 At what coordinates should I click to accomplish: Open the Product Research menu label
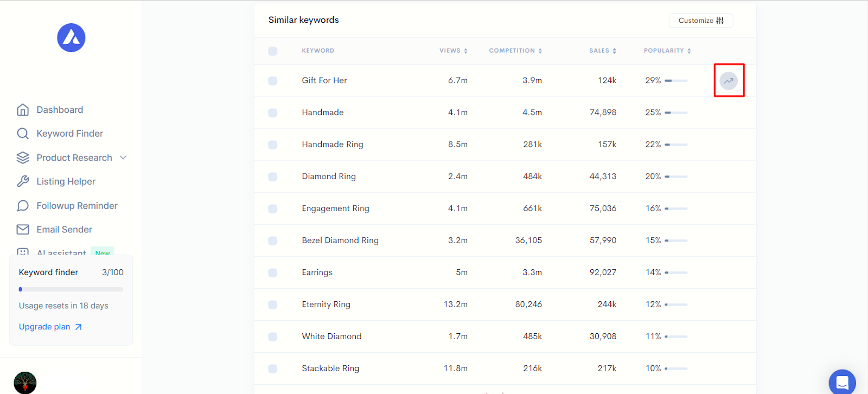[x=74, y=157]
